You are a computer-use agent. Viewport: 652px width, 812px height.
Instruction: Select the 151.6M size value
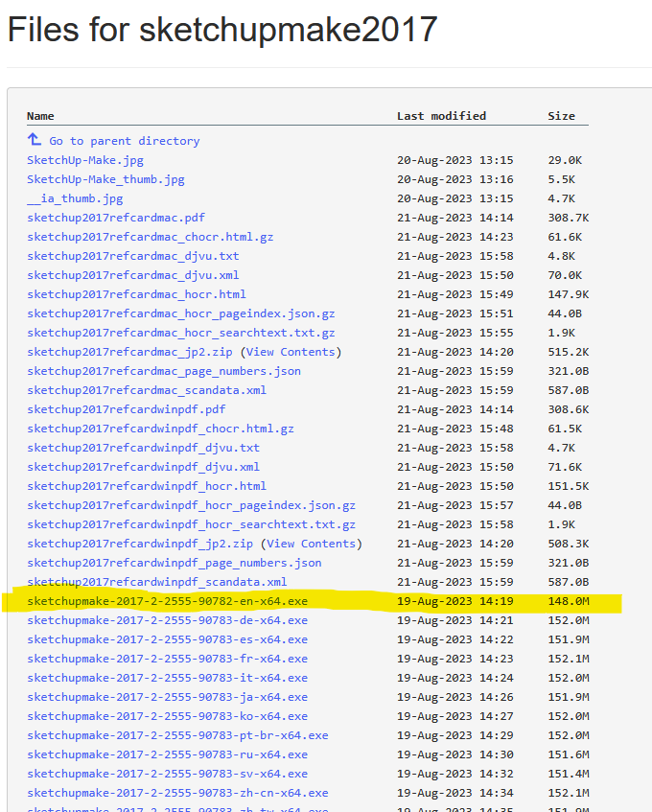(569, 754)
